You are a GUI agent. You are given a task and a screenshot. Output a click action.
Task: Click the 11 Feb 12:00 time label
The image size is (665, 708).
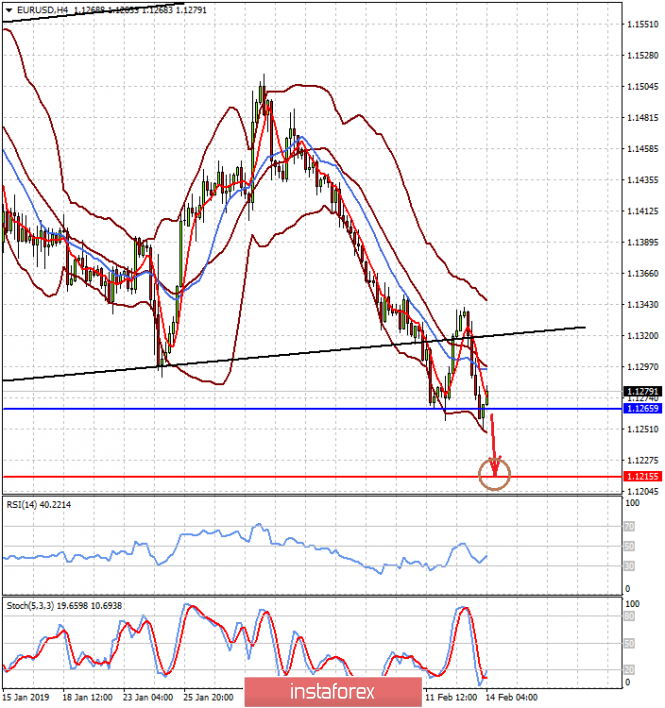[x=448, y=696]
